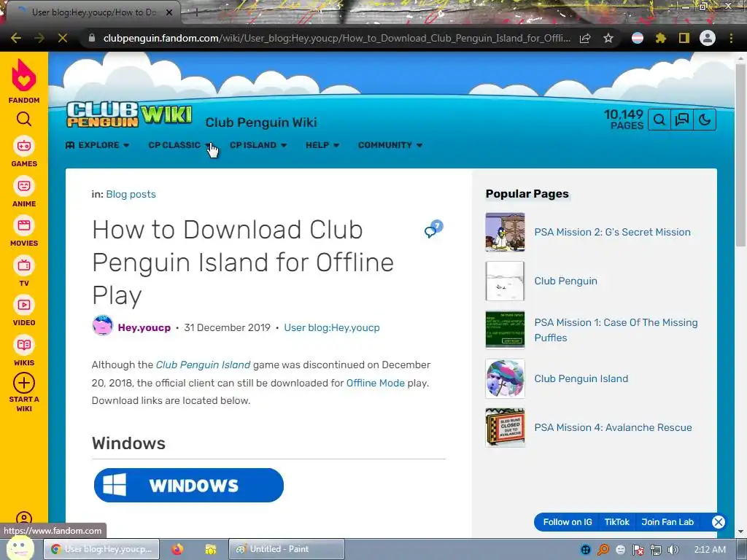Follow the Club Penguin Island italic link
This screenshot has height=560, width=747.
coord(203,365)
